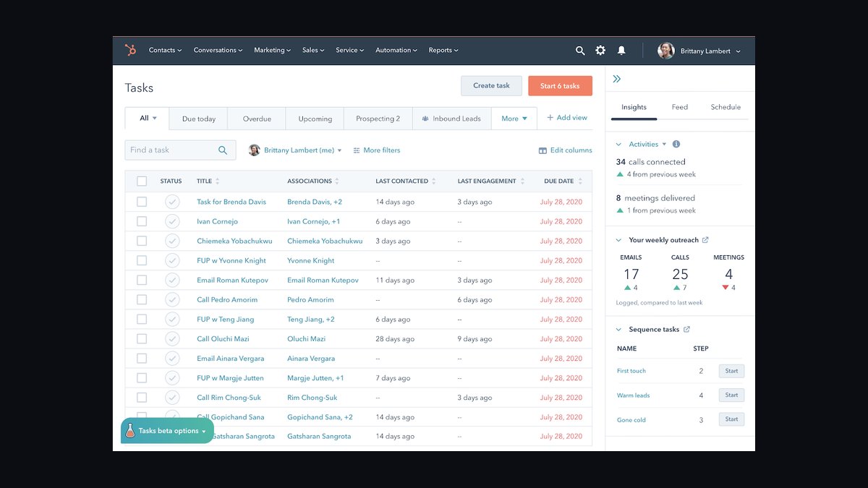Switch to the Upcoming tab
868x488 pixels.
tap(315, 119)
